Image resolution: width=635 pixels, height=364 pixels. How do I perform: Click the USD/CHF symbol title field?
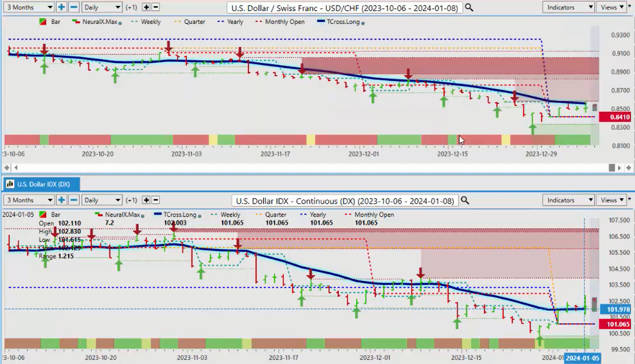[344, 8]
